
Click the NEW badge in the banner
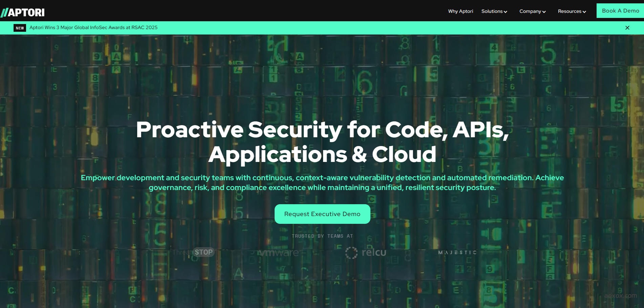20,28
